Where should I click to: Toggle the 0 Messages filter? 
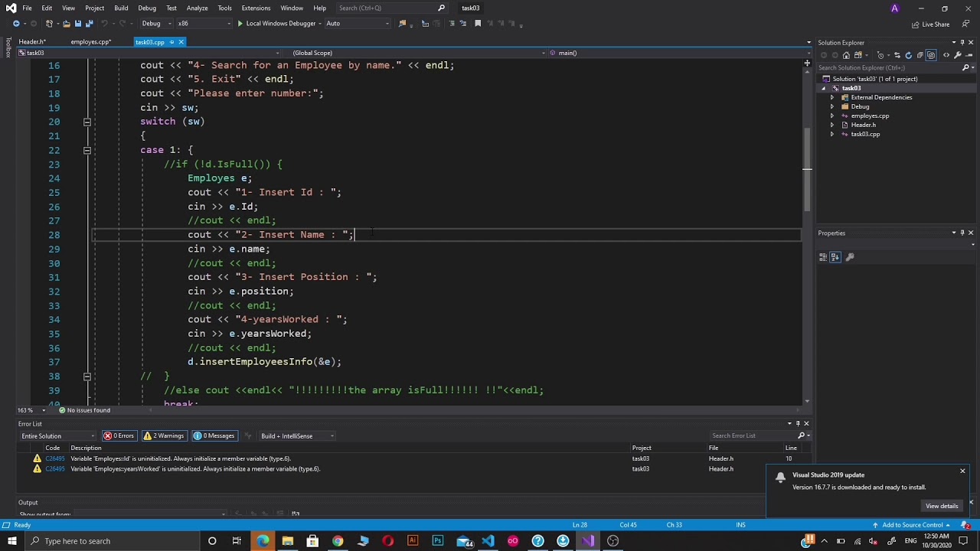tap(214, 436)
